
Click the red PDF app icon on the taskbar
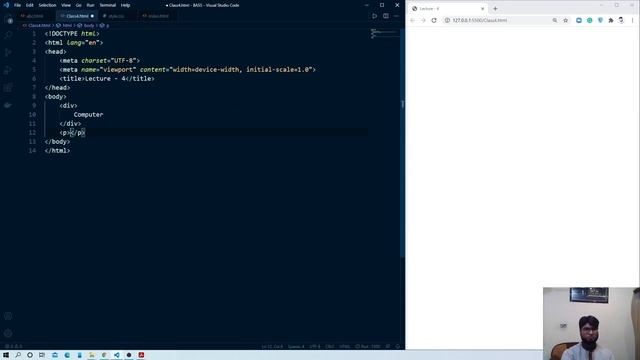coord(141,355)
